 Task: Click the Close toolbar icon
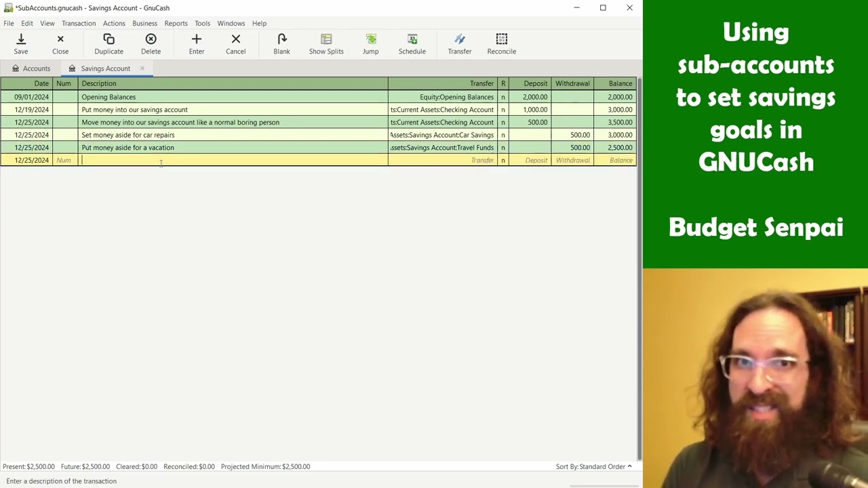click(60, 44)
